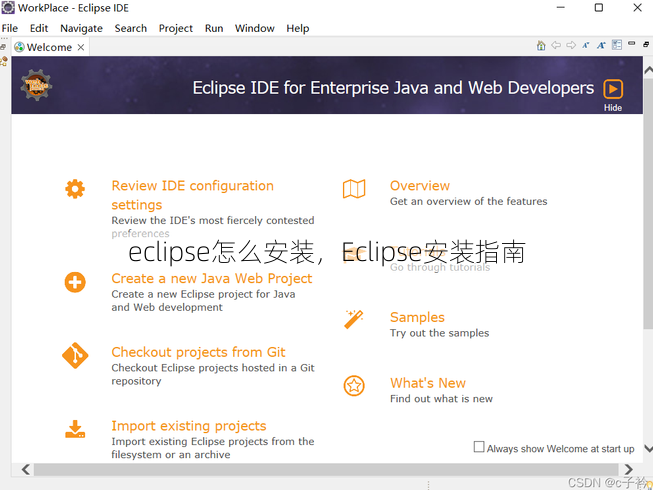Click the plus icon for new Java Web Project

[75, 282]
